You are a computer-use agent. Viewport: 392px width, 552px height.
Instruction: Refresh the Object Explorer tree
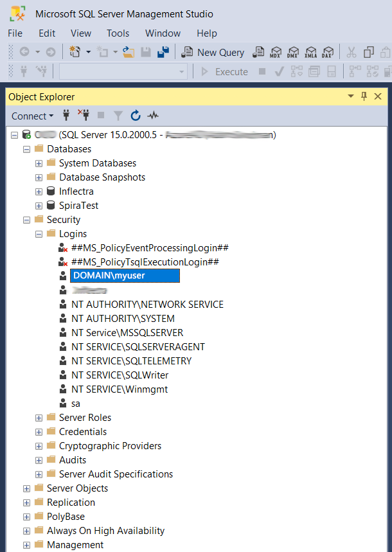pyautogui.click(x=136, y=116)
